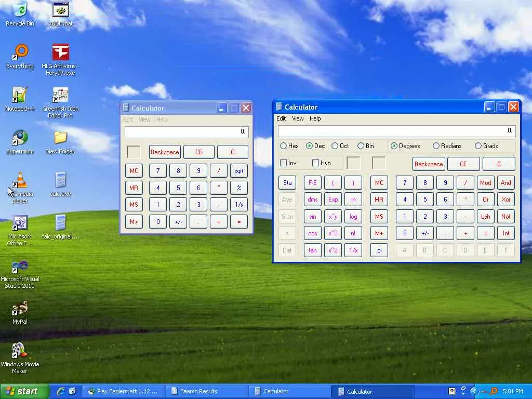
Task: Open View menu in scientific Calculator
Action: coord(298,118)
